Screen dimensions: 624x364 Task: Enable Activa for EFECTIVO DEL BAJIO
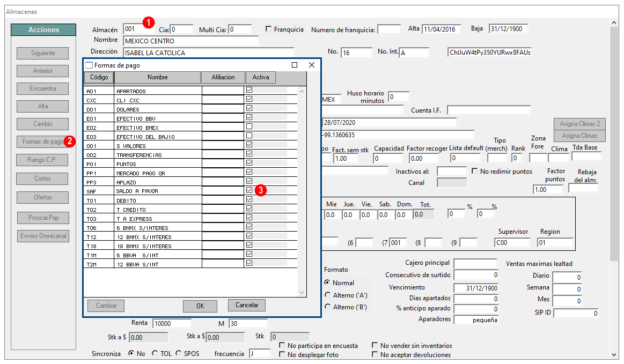[249, 136]
